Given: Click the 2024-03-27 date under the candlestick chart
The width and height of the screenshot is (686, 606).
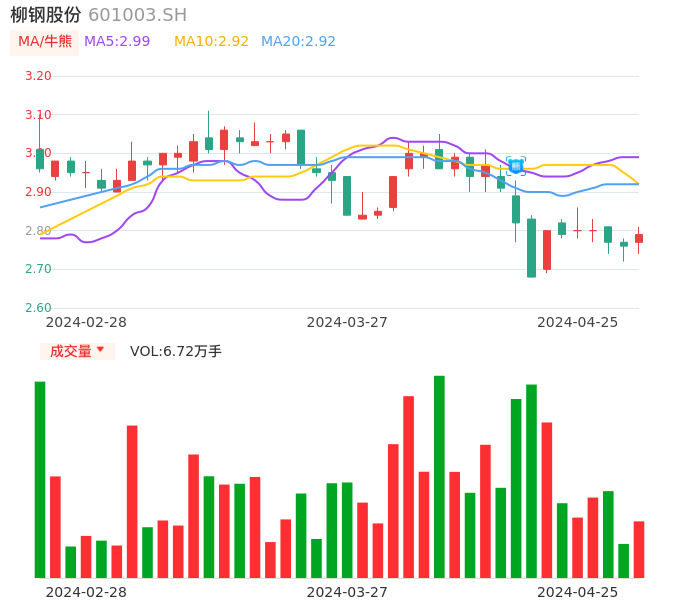Looking at the screenshot, I should tap(347, 322).
